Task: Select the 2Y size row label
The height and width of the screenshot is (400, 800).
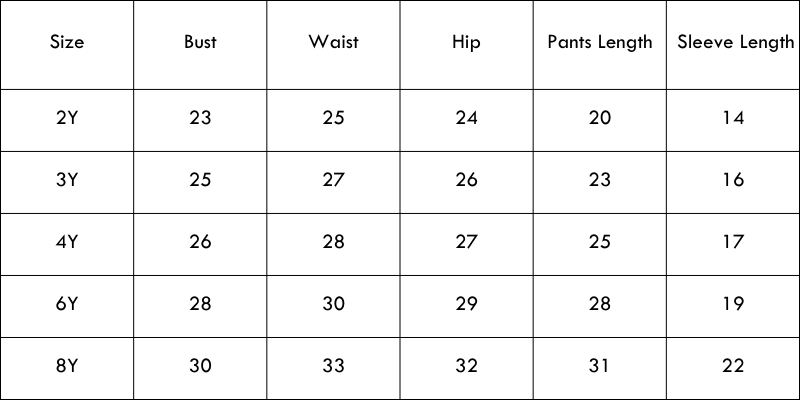Action: tap(67, 118)
